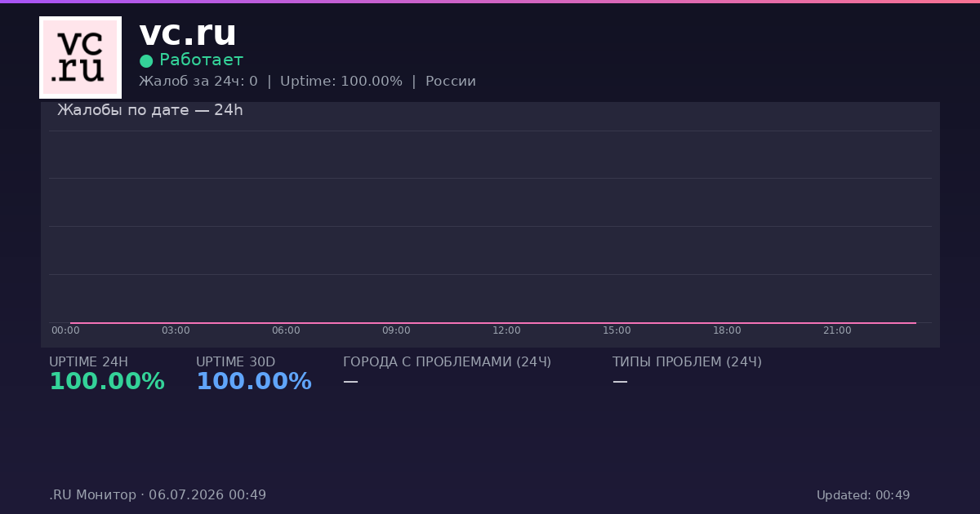Click the 'Жалоб за 24ч: 0' text

[x=198, y=82]
